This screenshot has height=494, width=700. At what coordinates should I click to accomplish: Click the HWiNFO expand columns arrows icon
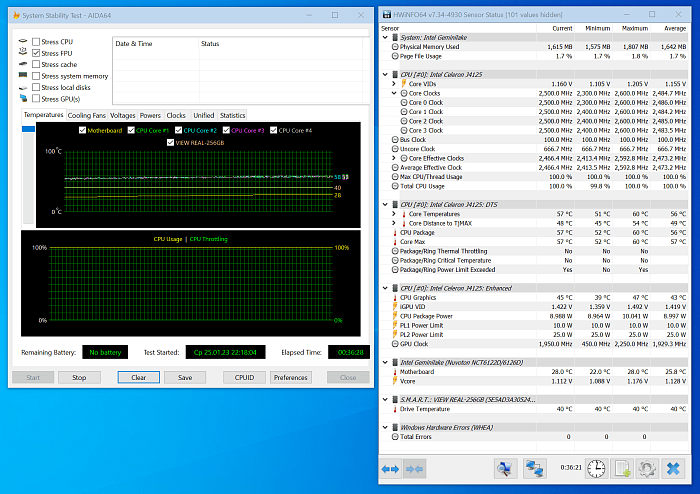[390, 469]
